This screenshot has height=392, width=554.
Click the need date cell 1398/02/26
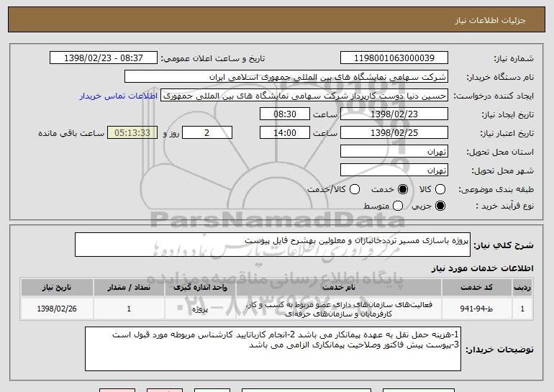[x=57, y=309]
